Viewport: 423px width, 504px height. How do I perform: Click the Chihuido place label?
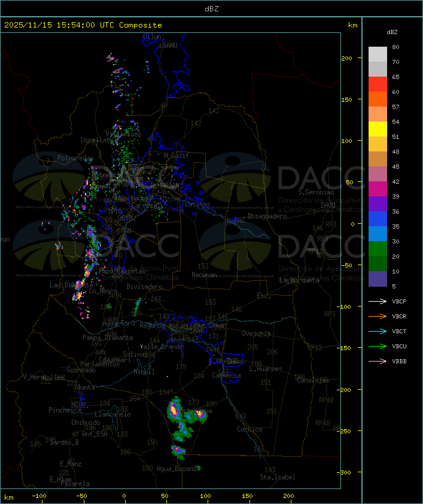[x=86, y=423]
